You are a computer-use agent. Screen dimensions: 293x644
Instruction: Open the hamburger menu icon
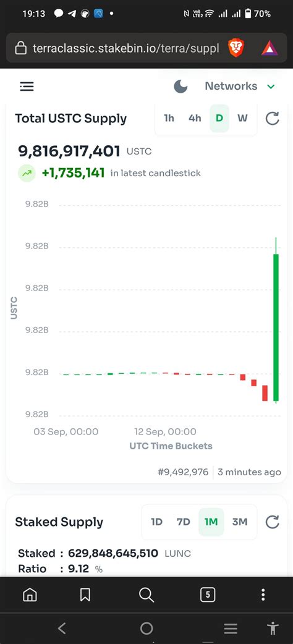tap(27, 87)
